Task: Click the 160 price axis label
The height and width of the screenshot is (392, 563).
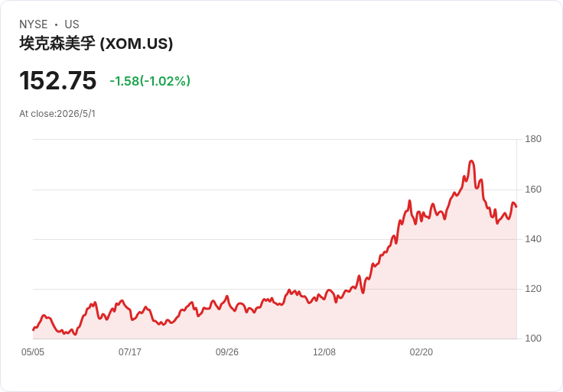Action: [533, 190]
